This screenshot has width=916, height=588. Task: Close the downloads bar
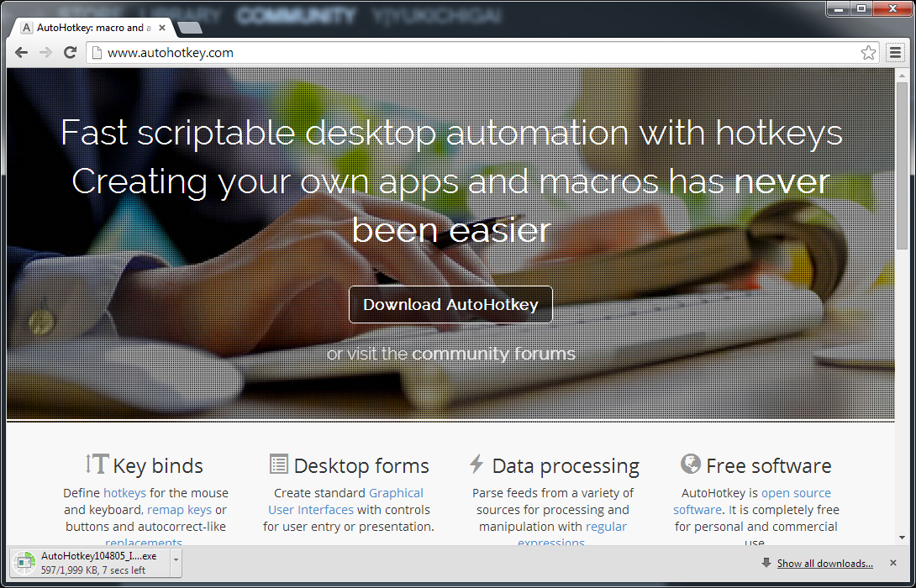click(892, 563)
